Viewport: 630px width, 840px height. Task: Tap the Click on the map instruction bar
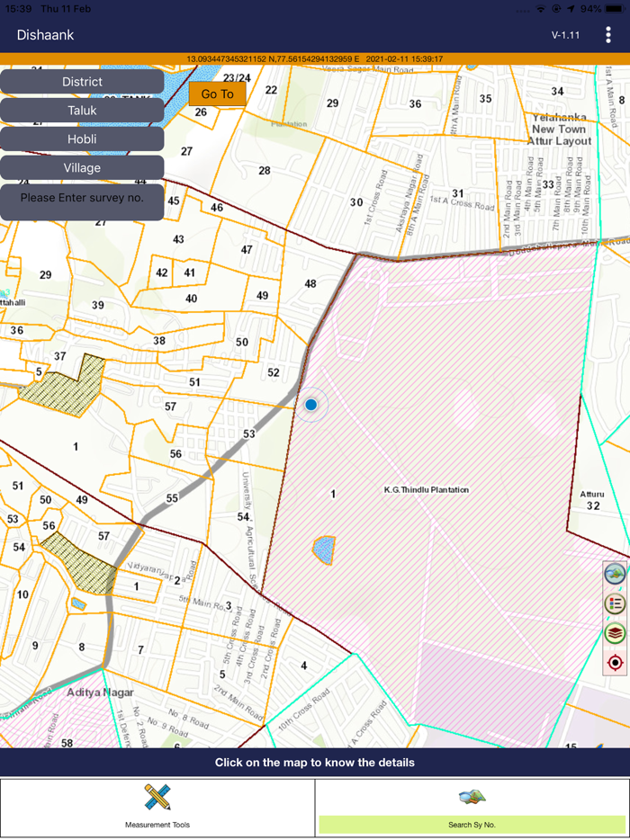(x=315, y=763)
